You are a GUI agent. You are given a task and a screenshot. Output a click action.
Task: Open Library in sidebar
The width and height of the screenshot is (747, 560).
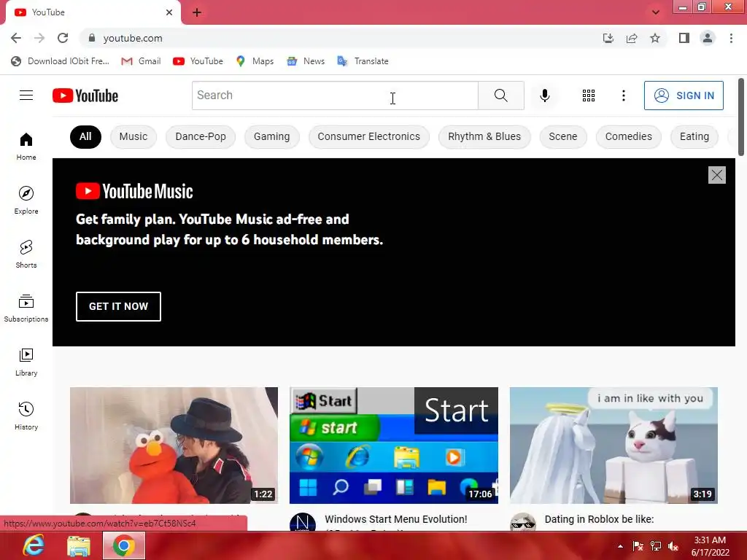[x=26, y=362]
